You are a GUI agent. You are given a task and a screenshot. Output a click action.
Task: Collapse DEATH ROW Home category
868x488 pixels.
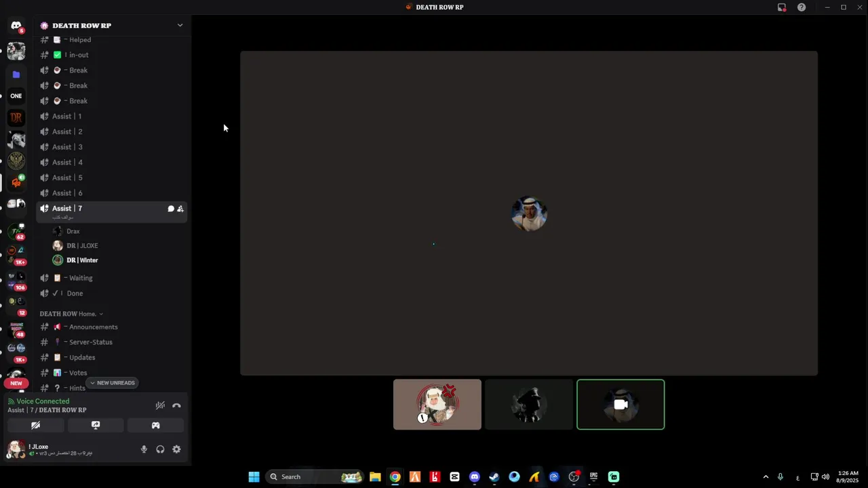pyautogui.click(x=71, y=314)
